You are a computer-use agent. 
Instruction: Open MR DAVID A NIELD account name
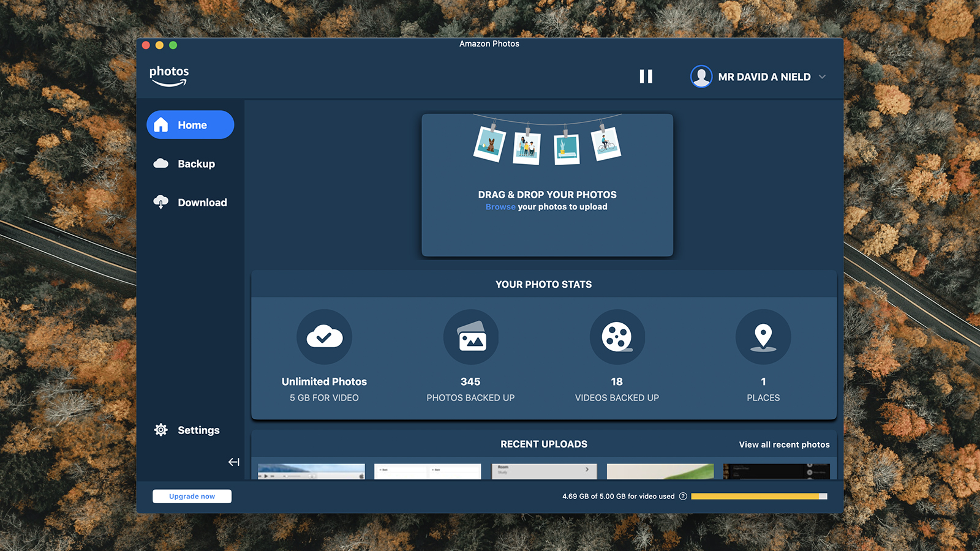click(x=764, y=77)
